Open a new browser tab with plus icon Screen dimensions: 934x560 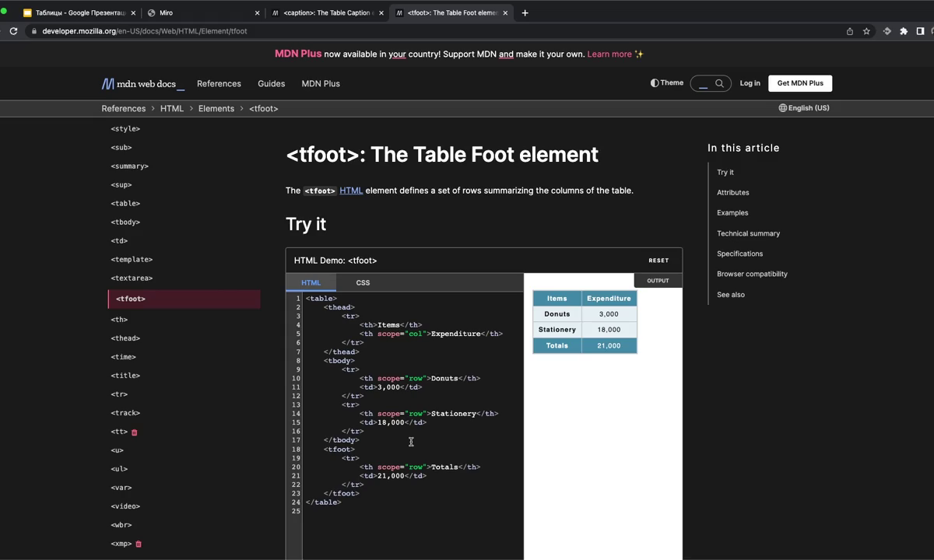[x=525, y=12]
